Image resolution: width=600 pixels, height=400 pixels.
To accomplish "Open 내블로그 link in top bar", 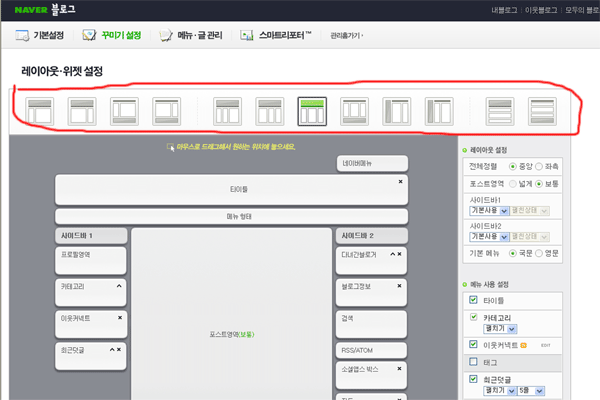I will click(x=504, y=10).
